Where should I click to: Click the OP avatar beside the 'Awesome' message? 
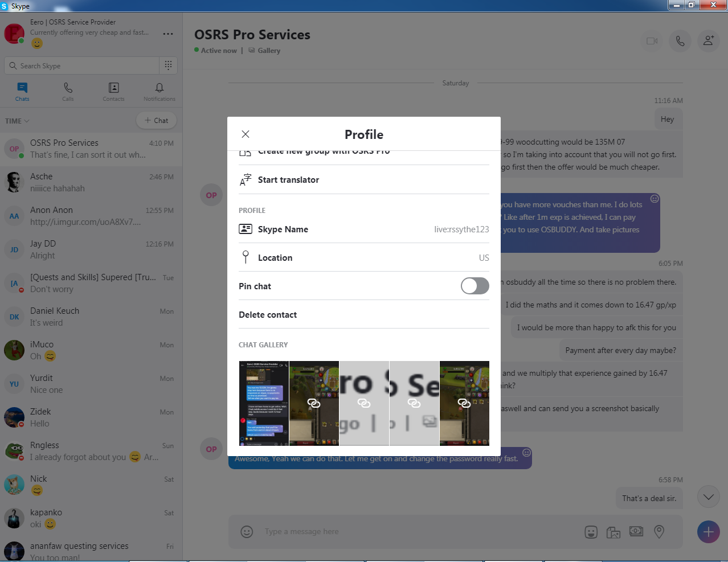click(211, 449)
